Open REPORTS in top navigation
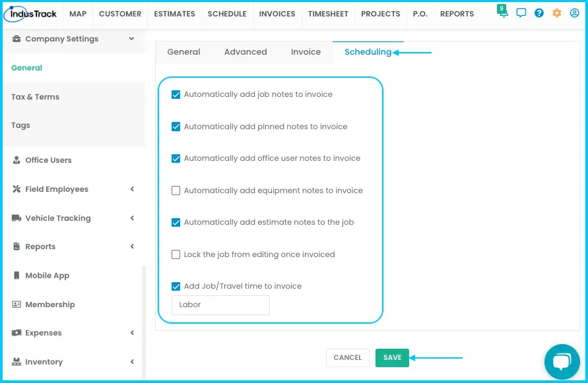This screenshot has height=383, width=588. [457, 14]
